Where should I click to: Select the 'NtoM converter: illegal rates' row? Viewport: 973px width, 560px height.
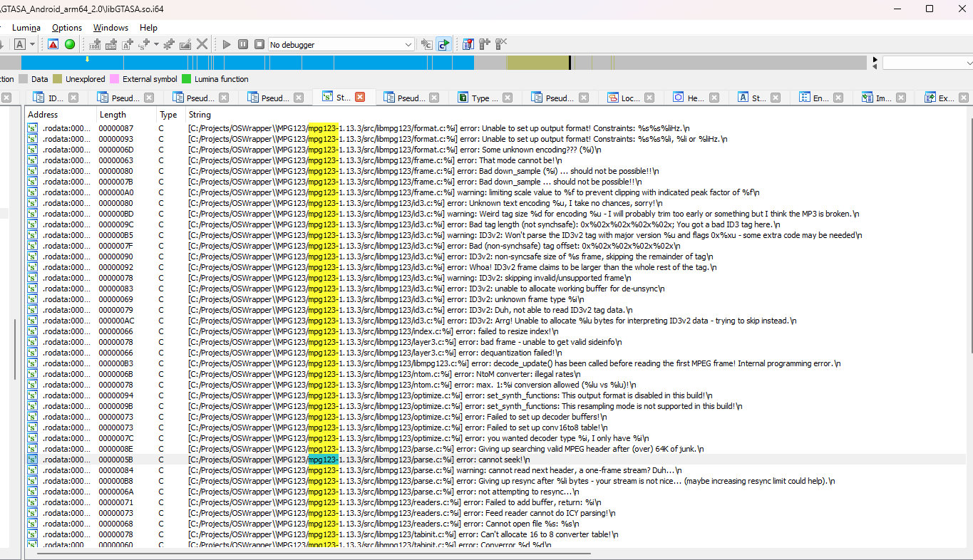click(495, 374)
